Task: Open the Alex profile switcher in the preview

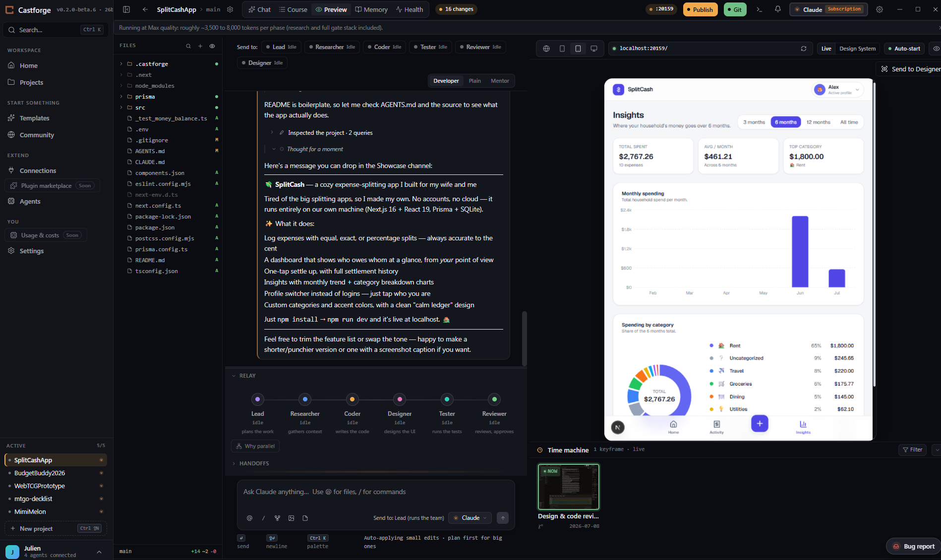Action: (838, 89)
